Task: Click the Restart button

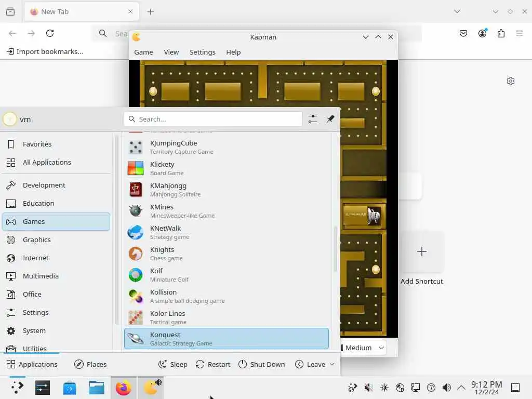Action: (213, 364)
